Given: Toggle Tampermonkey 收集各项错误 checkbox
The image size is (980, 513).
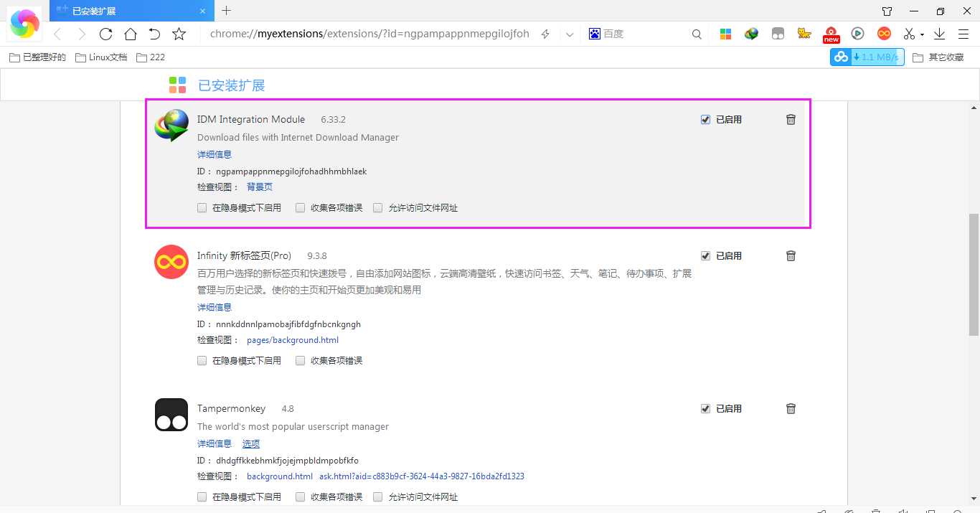Looking at the screenshot, I should (301, 497).
